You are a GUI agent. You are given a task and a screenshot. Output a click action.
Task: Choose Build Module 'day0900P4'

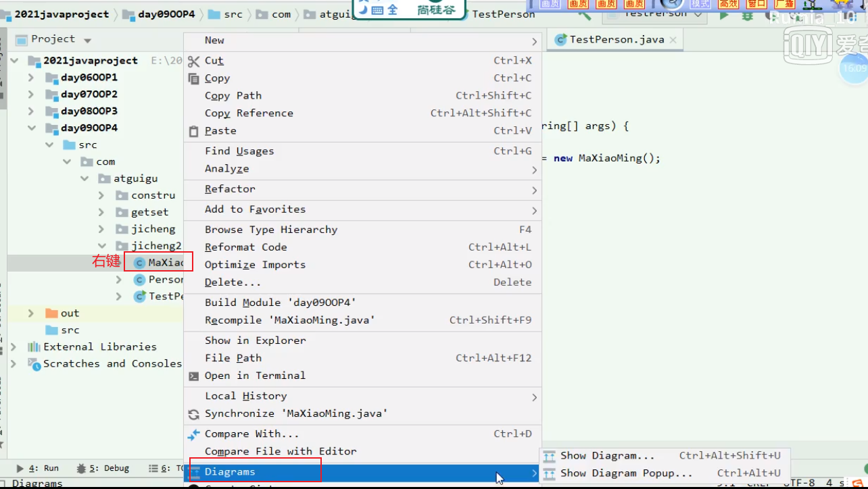coord(363,303)
